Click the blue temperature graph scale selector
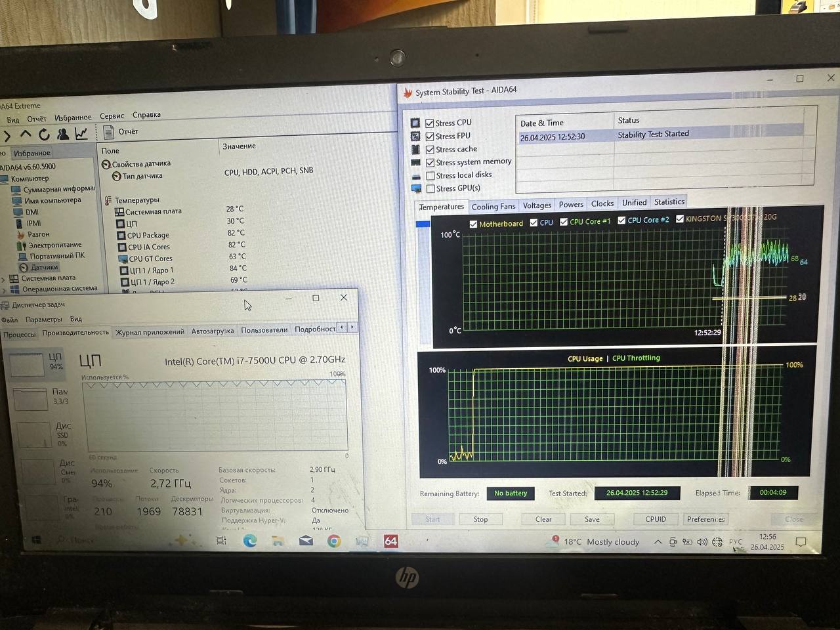The width and height of the screenshot is (840, 630). (423, 224)
